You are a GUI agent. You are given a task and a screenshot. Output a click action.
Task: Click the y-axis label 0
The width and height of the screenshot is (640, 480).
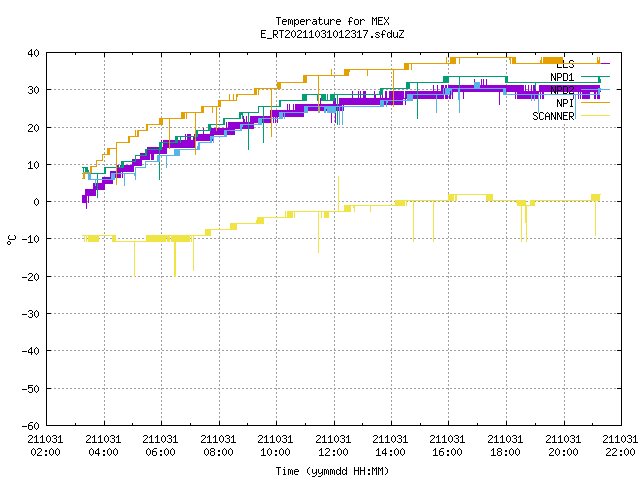tap(37, 202)
